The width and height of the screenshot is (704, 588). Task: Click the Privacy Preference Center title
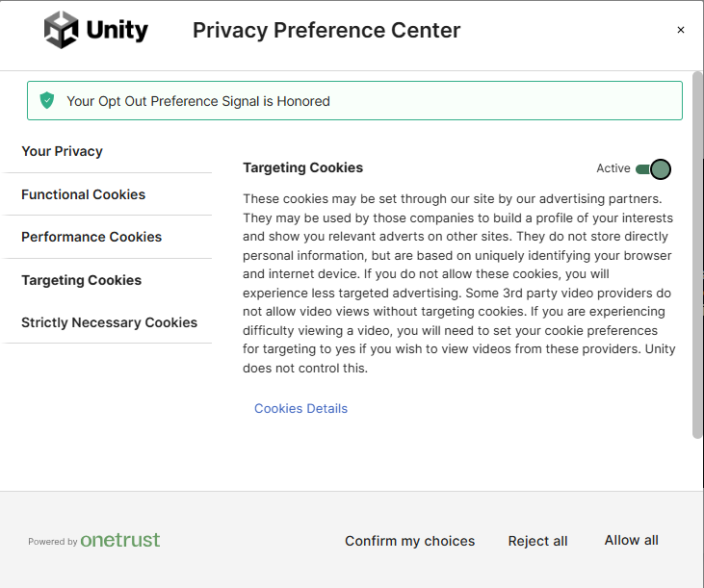pos(326,30)
